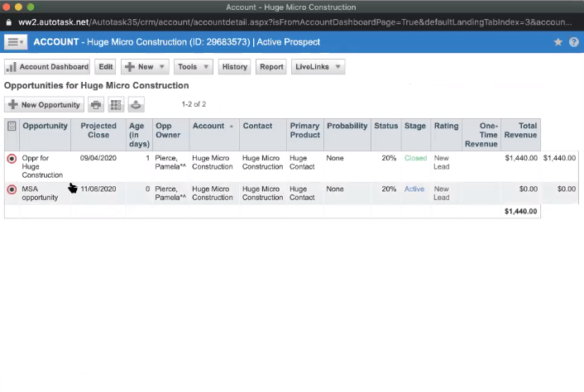Screen dimensions: 584x392
Task: Create a New Opportunity
Action: [45, 104]
